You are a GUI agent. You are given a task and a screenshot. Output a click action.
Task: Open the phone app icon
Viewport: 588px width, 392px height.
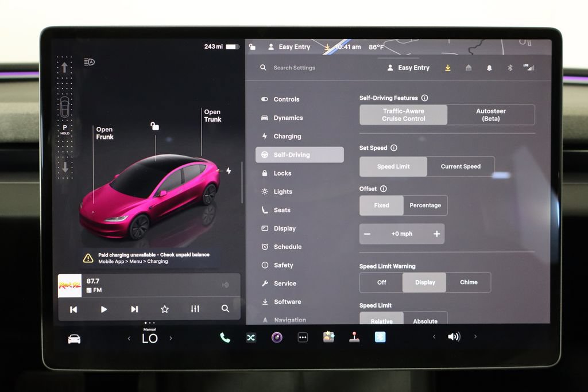click(x=225, y=337)
